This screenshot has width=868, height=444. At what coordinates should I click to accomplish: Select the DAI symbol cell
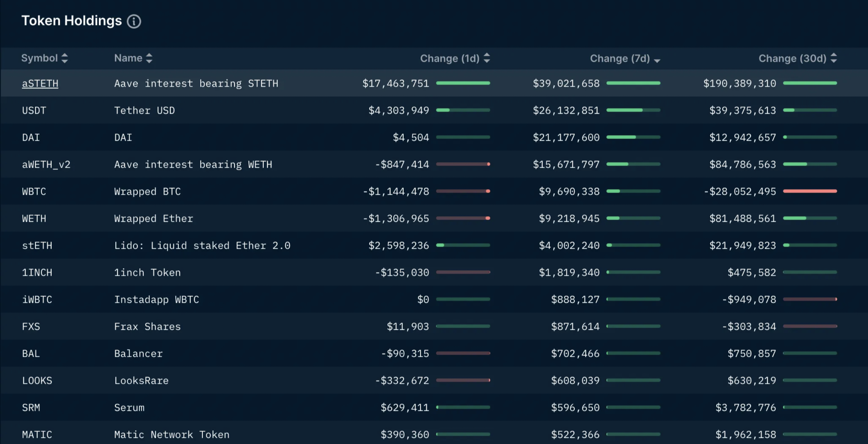pyautogui.click(x=31, y=138)
